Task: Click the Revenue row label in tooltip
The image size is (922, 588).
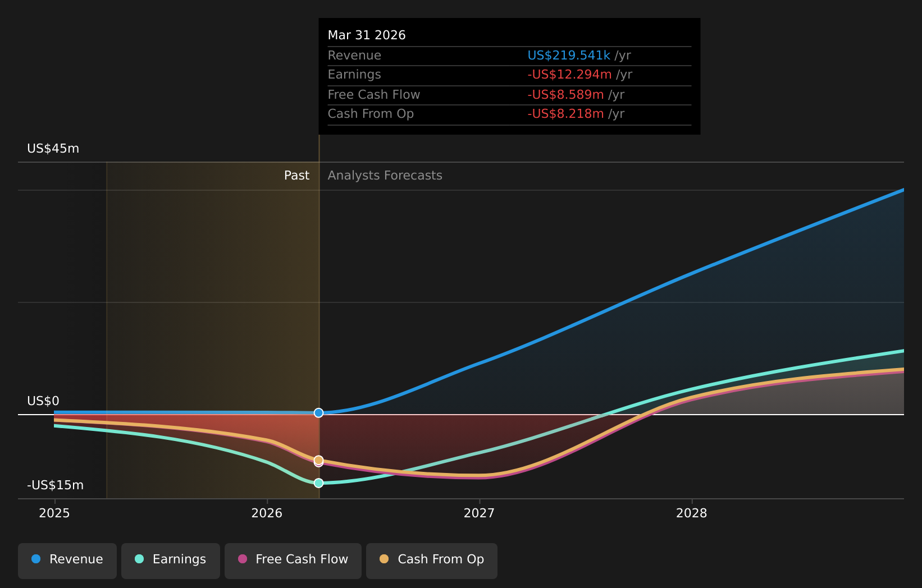Action: 354,56
